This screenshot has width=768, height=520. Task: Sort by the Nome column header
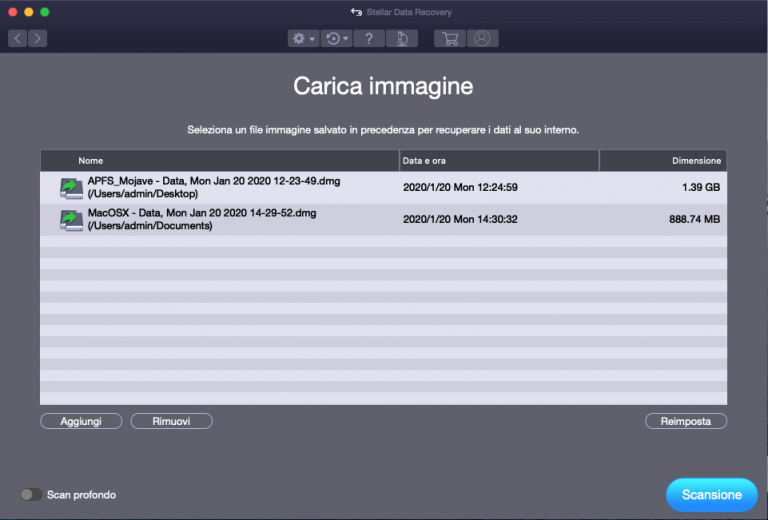pyautogui.click(x=220, y=161)
